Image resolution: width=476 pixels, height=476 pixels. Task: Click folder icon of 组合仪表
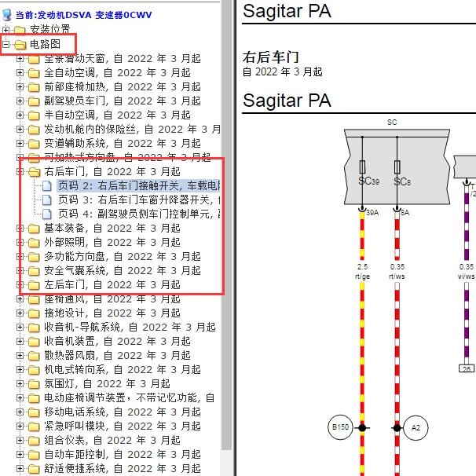(34, 441)
